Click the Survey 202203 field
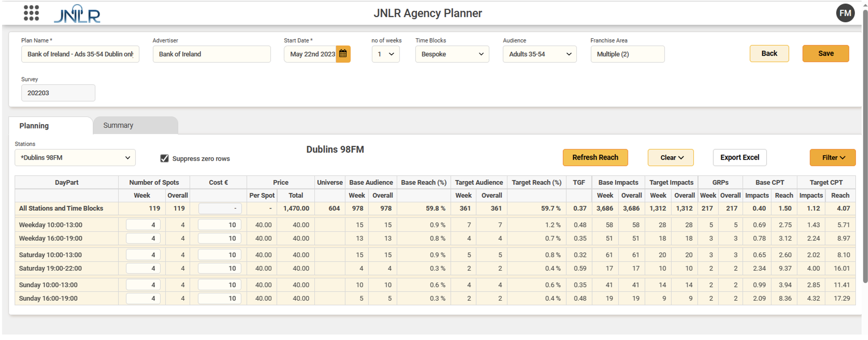This screenshot has width=868, height=340. pos(58,93)
